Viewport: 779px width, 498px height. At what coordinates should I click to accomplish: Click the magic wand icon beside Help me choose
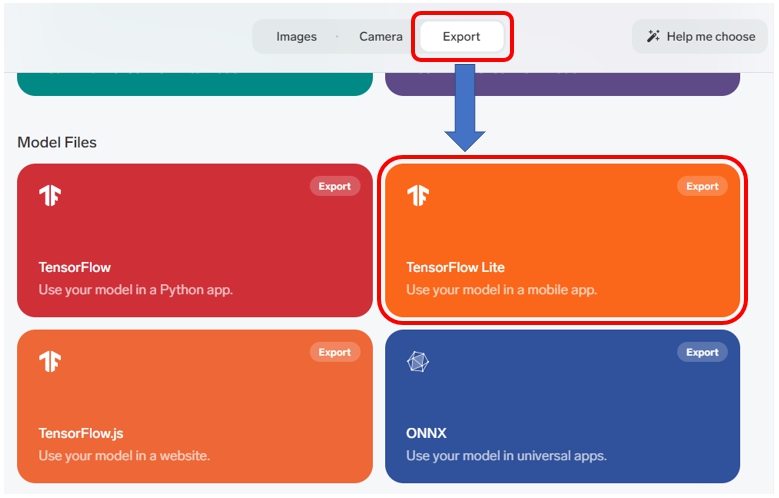[653, 36]
